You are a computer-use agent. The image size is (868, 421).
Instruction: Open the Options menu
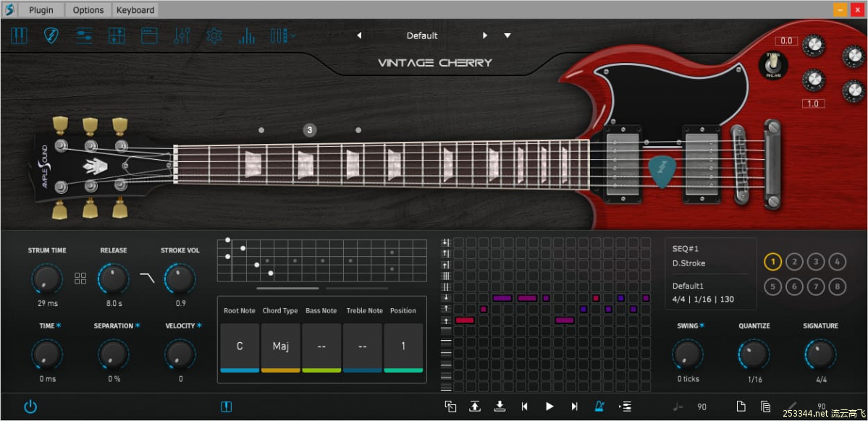pos(88,10)
